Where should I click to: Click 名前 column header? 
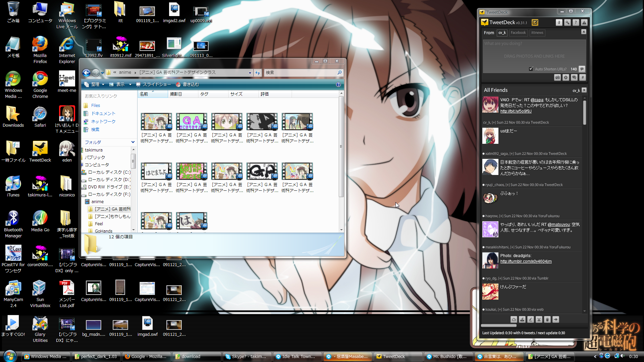click(153, 94)
